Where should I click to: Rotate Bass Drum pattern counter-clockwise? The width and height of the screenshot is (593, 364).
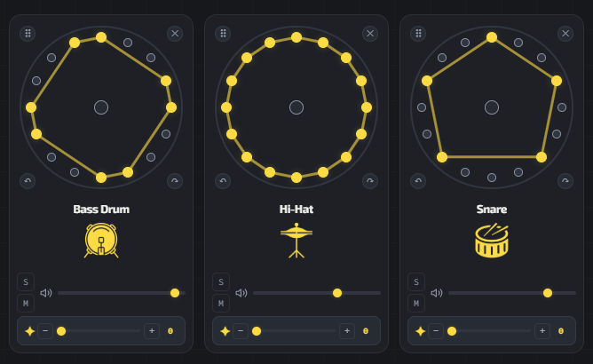pyautogui.click(x=28, y=181)
